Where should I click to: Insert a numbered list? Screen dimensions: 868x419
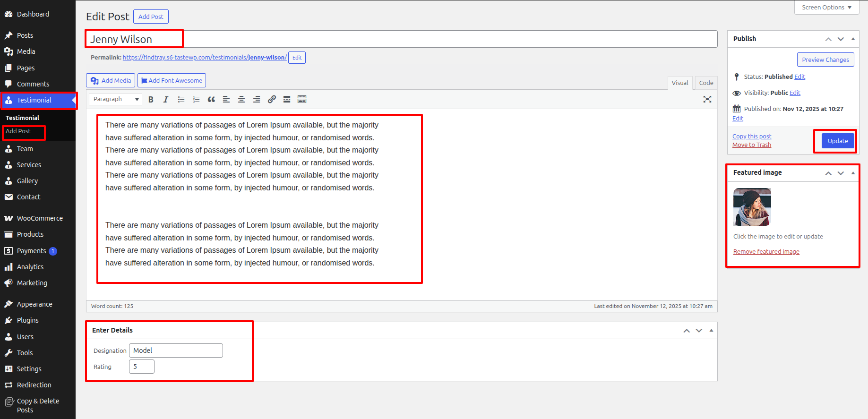(x=196, y=99)
